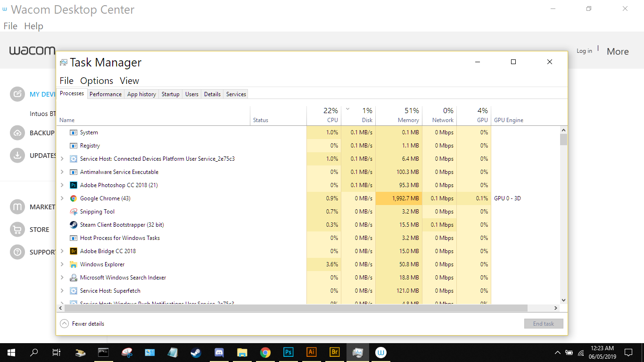Switch to the App history tab

(141, 94)
